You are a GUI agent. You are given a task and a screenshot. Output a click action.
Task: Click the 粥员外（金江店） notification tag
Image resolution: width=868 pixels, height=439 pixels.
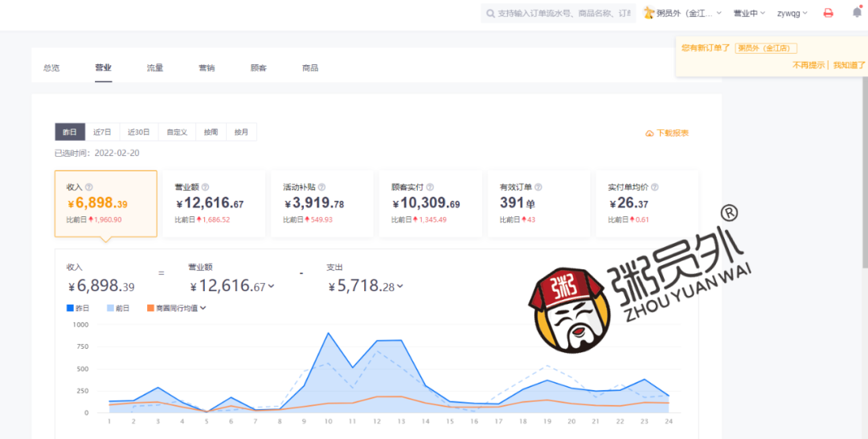click(766, 48)
